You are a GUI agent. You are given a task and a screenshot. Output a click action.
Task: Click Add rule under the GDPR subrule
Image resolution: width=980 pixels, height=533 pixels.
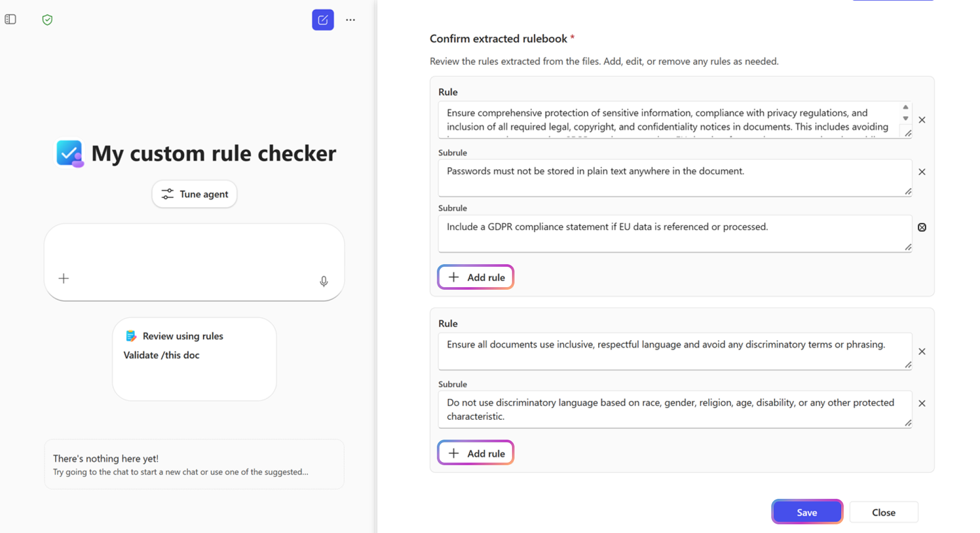tap(476, 277)
